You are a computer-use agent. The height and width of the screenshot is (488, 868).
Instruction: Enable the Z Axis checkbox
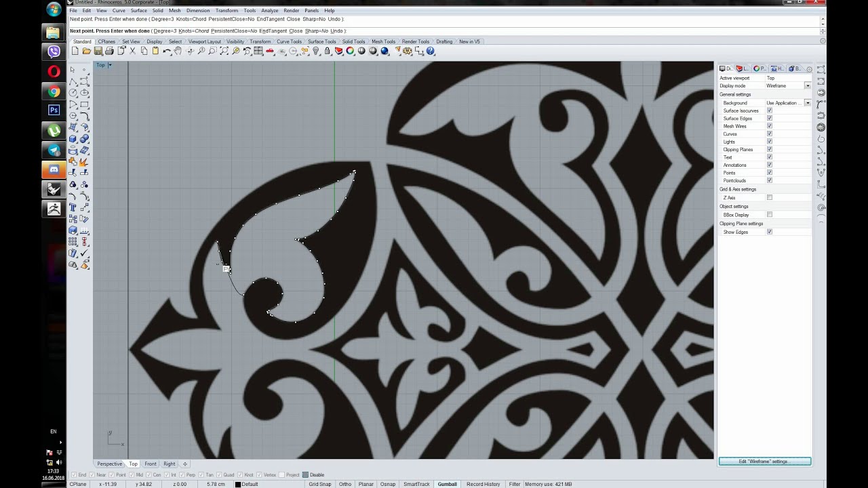pyautogui.click(x=769, y=197)
